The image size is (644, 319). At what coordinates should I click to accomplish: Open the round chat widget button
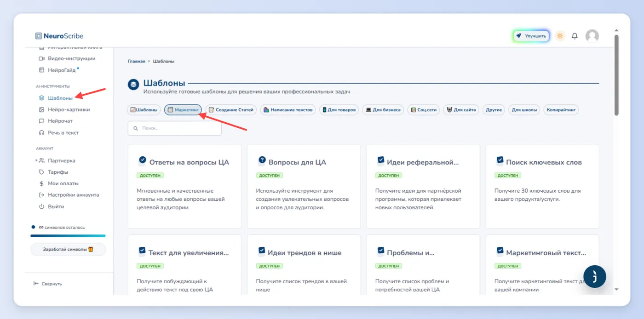(594, 276)
